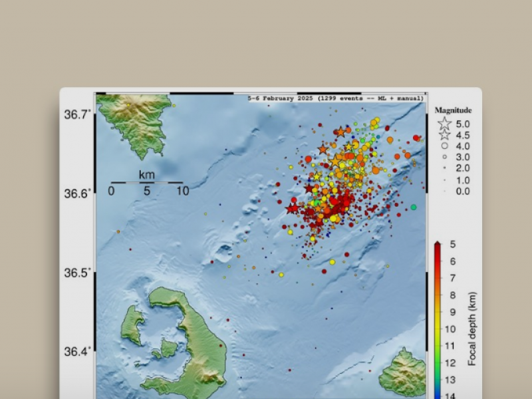Image resolution: width=532 pixels, height=399 pixels.
Task: Click the magnitude 4.5 star legend symbol
Action: click(x=444, y=135)
